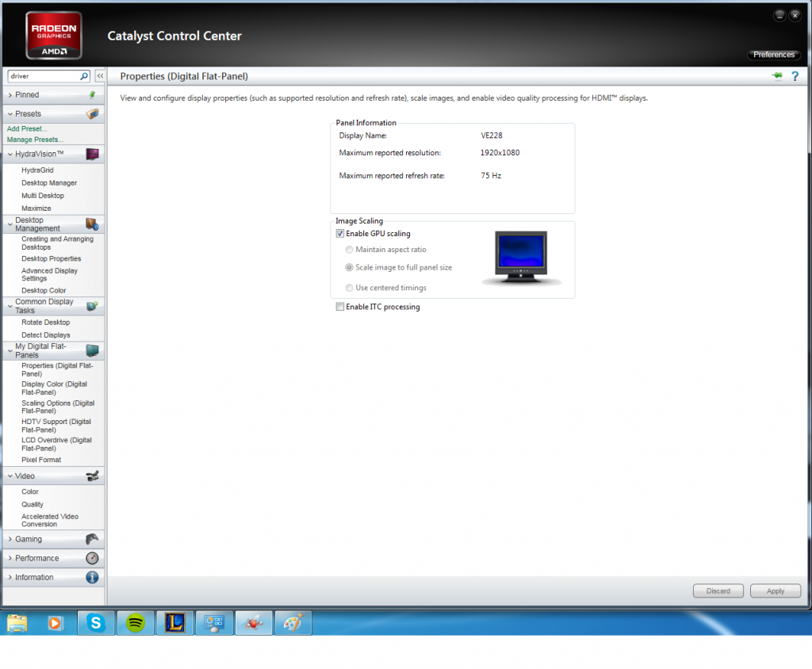Select Scale image to full panel size
Viewport: 812px width, 669px height.
click(349, 268)
